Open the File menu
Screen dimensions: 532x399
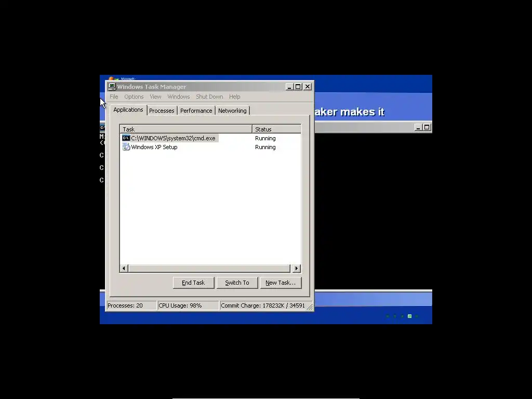114,97
